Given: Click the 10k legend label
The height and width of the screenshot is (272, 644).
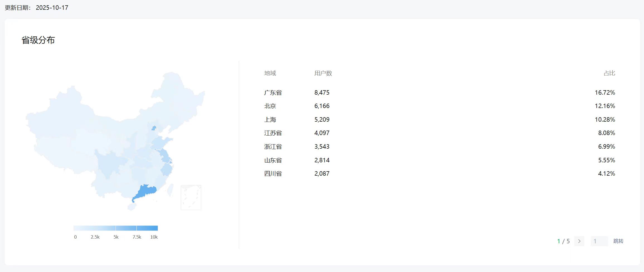Looking at the screenshot, I should (x=154, y=237).
